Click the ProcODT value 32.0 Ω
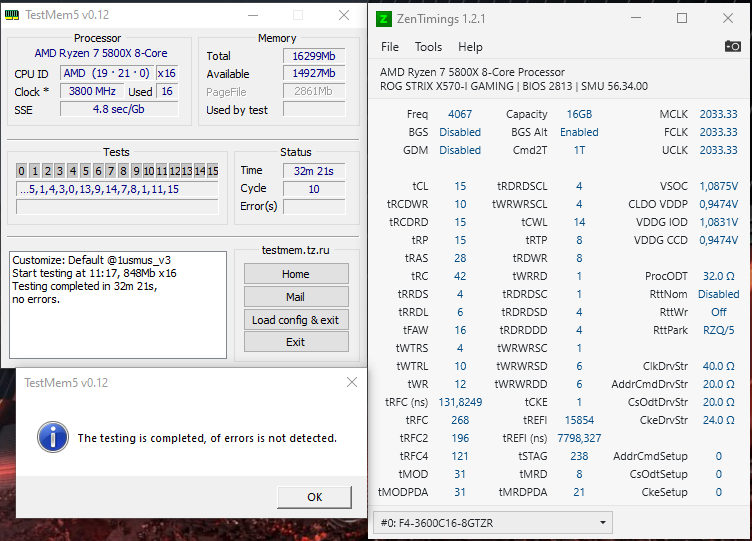752x541 pixels. (718, 276)
